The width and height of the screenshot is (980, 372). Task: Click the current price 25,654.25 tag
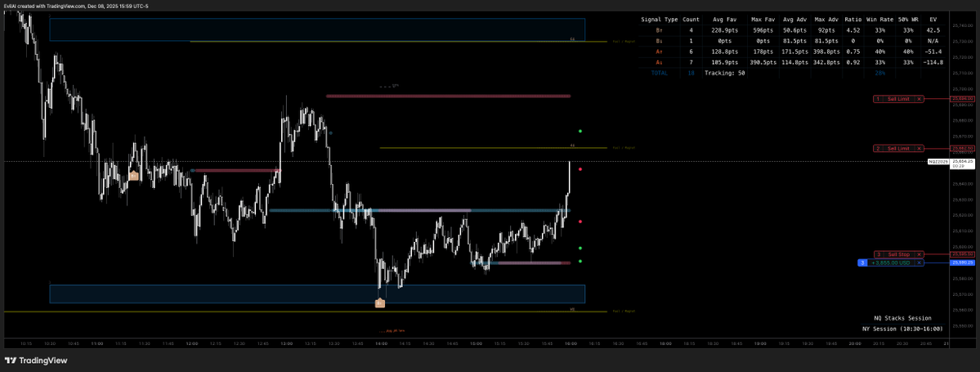click(963, 163)
